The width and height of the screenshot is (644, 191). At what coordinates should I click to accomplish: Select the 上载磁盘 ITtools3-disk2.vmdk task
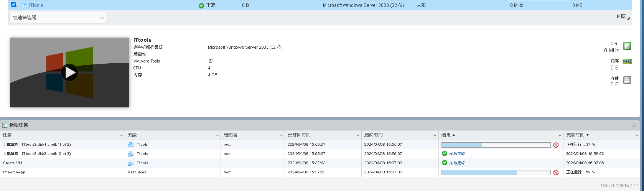37,154
